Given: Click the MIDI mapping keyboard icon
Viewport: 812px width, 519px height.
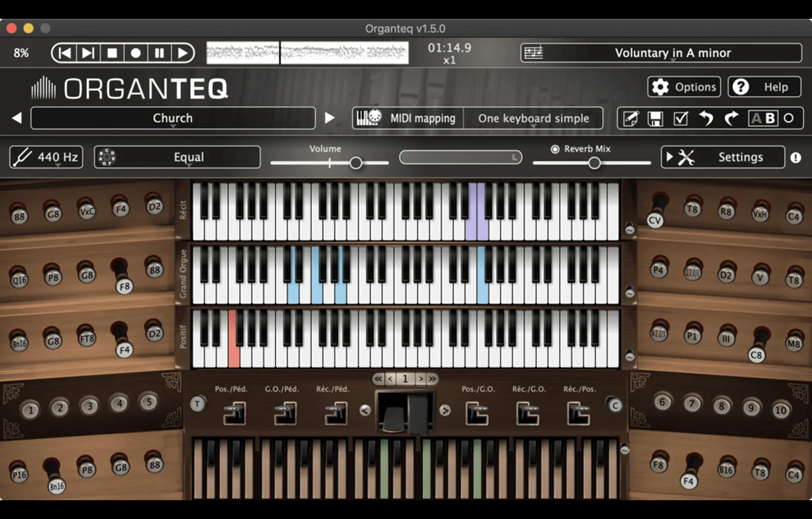Looking at the screenshot, I should click(369, 118).
